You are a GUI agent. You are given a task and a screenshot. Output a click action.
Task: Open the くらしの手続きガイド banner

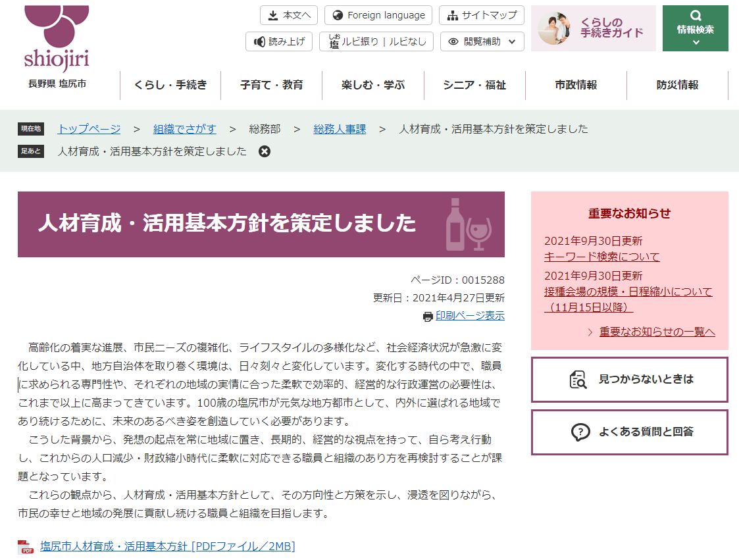593,28
